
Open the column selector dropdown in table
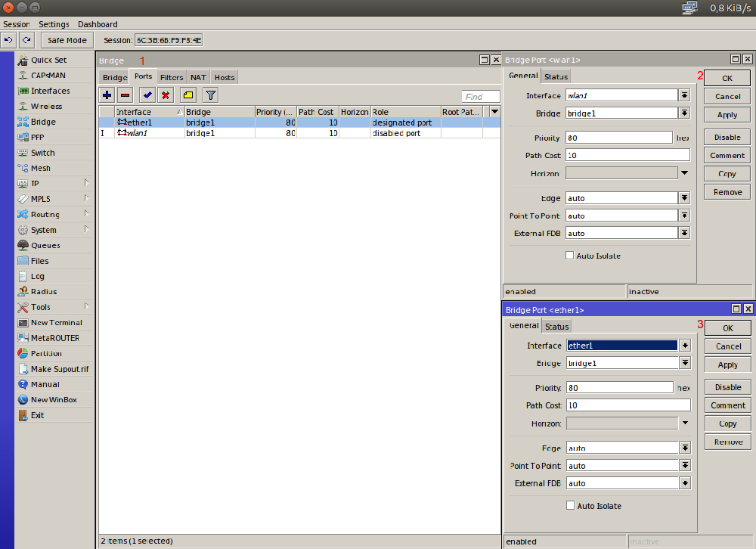(494, 112)
